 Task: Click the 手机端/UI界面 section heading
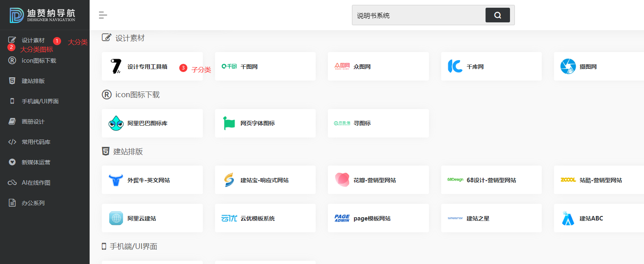coord(133,247)
